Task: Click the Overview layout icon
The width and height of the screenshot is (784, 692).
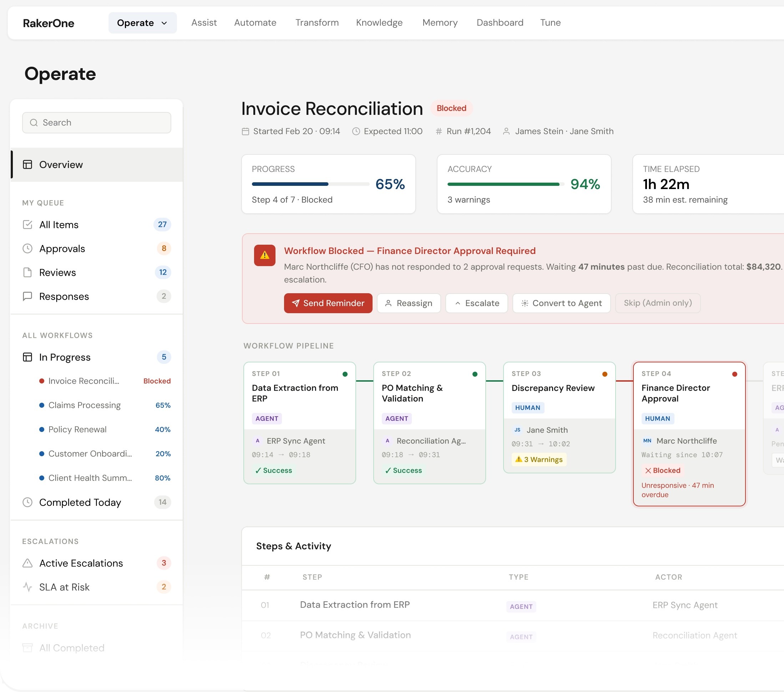Action: [27, 164]
